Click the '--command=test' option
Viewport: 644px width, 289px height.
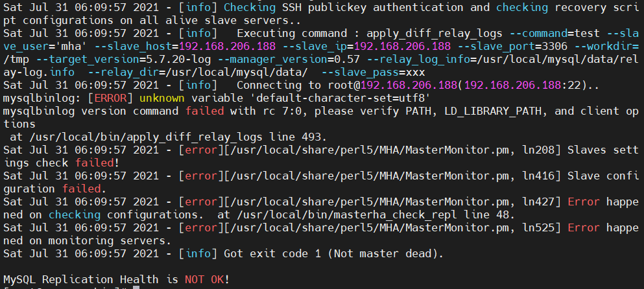point(554,33)
